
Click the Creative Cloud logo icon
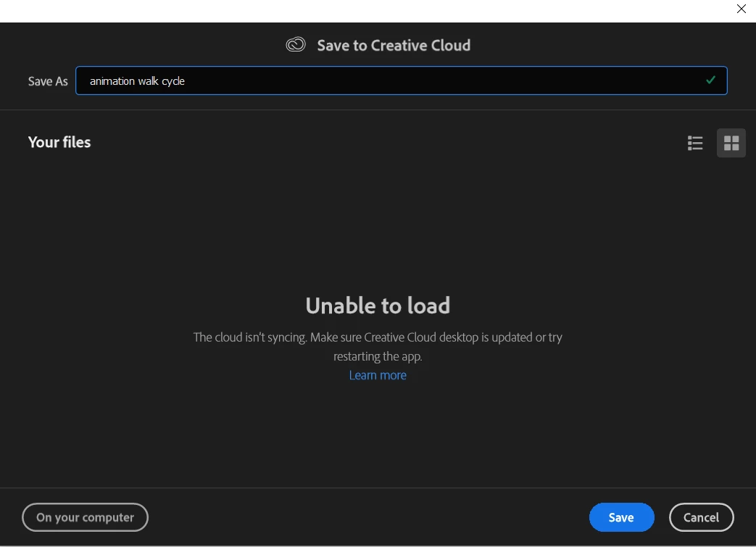(x=296, y=45)
